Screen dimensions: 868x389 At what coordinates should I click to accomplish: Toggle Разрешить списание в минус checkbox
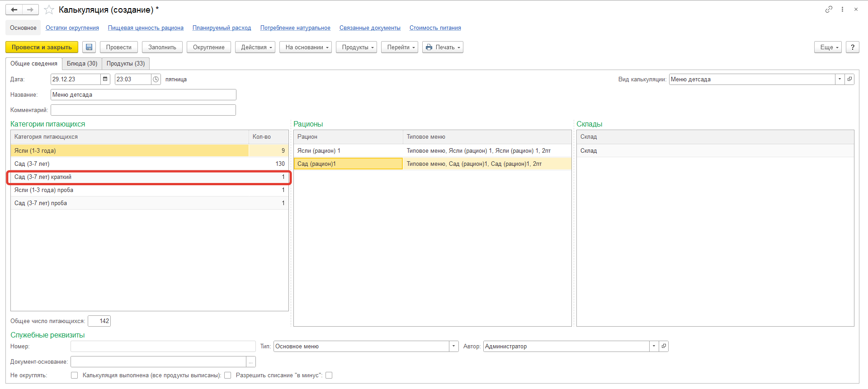(329, 375)
